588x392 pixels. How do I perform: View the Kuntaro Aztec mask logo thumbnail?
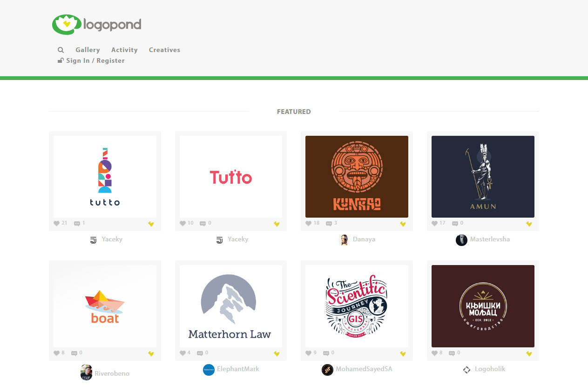(357, 177)
